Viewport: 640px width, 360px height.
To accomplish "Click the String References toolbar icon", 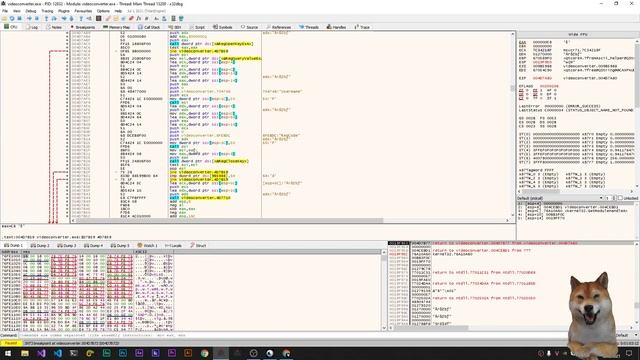I will [x=156, y=19].
